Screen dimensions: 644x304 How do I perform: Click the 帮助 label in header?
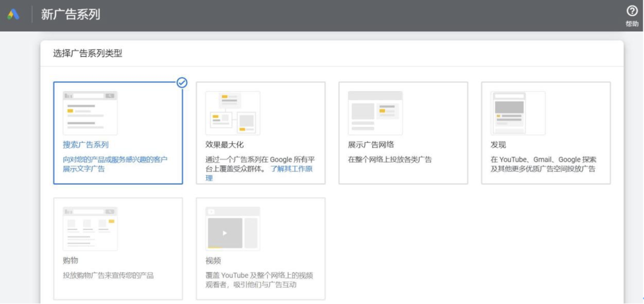[632, 24]
